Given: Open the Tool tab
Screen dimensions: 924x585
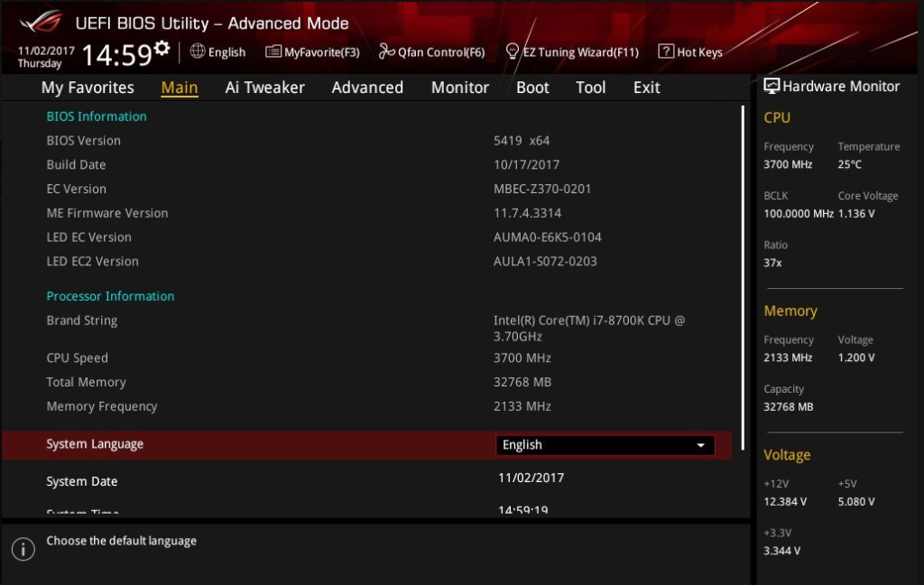Looking at the screenshot, I should coord(590,88).
